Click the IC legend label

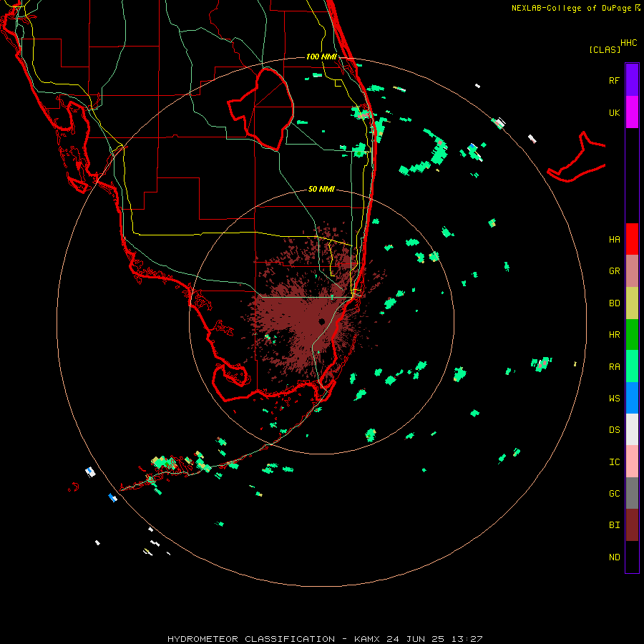[x=614, y=462]
